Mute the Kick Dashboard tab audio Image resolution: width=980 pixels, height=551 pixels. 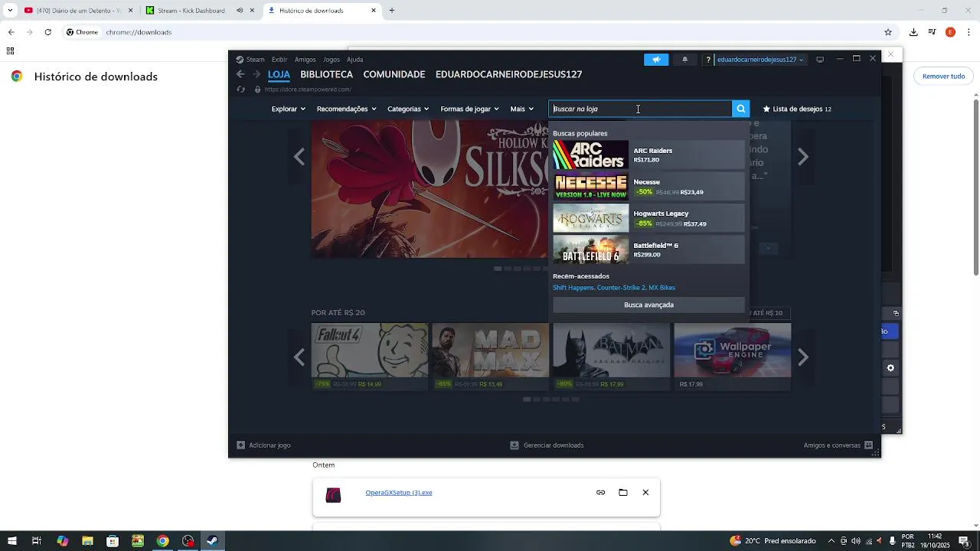coord(240,11)
